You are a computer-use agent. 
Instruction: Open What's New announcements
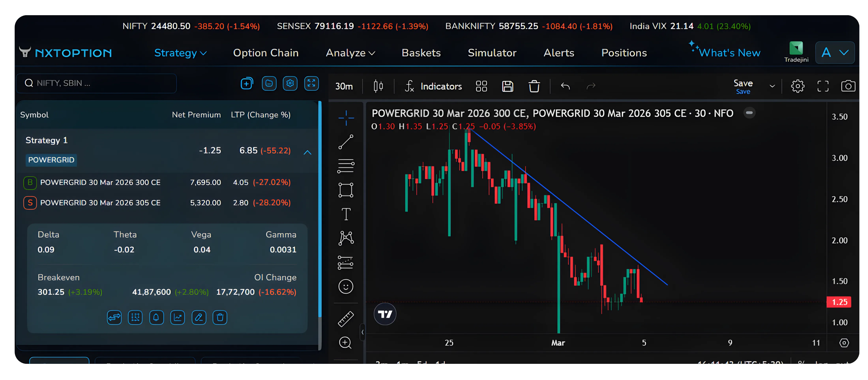tap(729, 52)
